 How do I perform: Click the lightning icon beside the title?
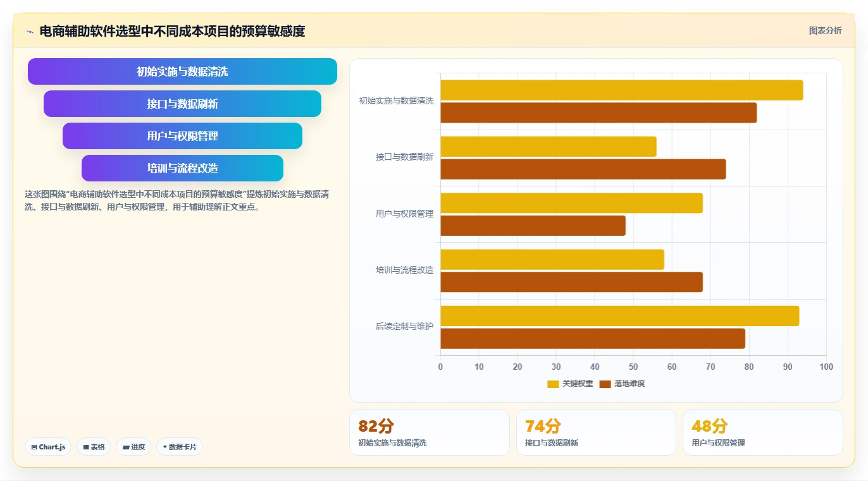(30, 32)
